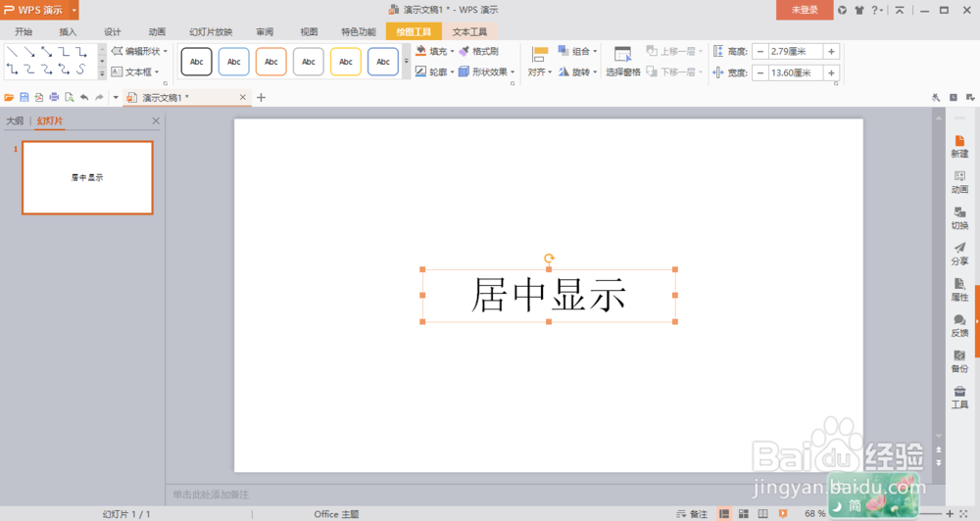
Task: Switch to normal view in status bar
Action: tap(724, 513)
